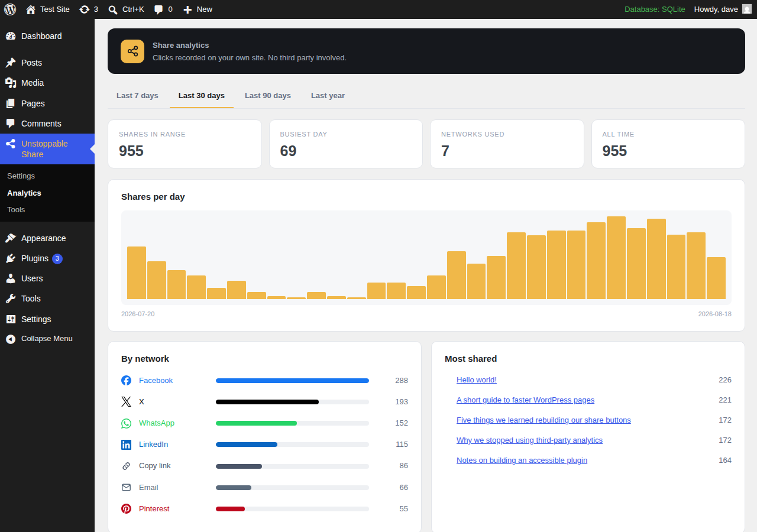Click the Appearance paintbrush icon

(11, 238)
